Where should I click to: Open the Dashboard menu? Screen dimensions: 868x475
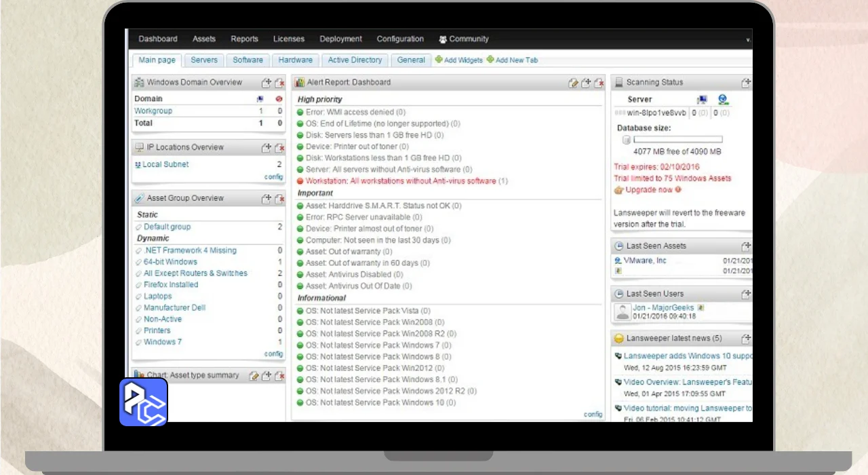pos(158,39)
